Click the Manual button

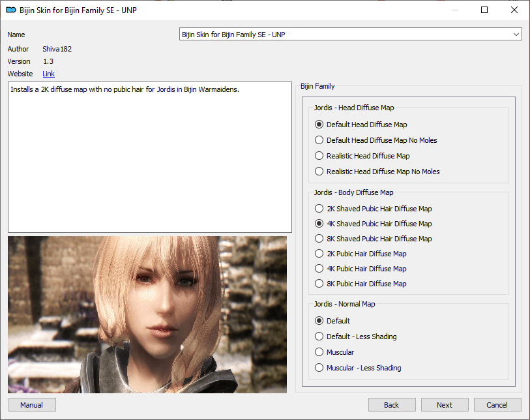[x=32, y=405]
